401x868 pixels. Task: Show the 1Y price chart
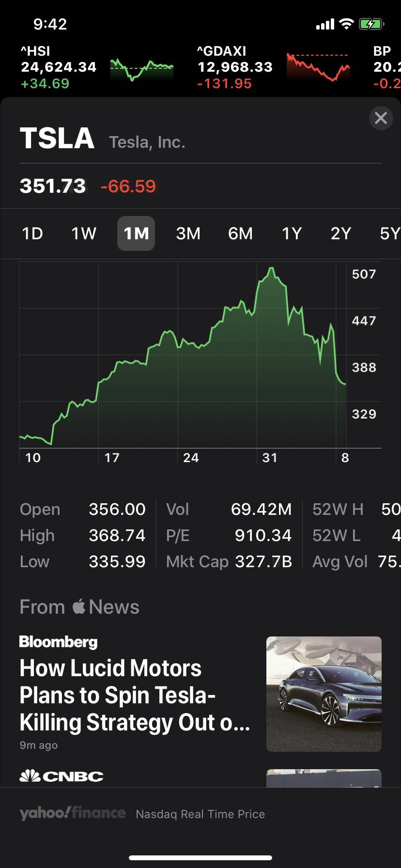tap(292, 233)
